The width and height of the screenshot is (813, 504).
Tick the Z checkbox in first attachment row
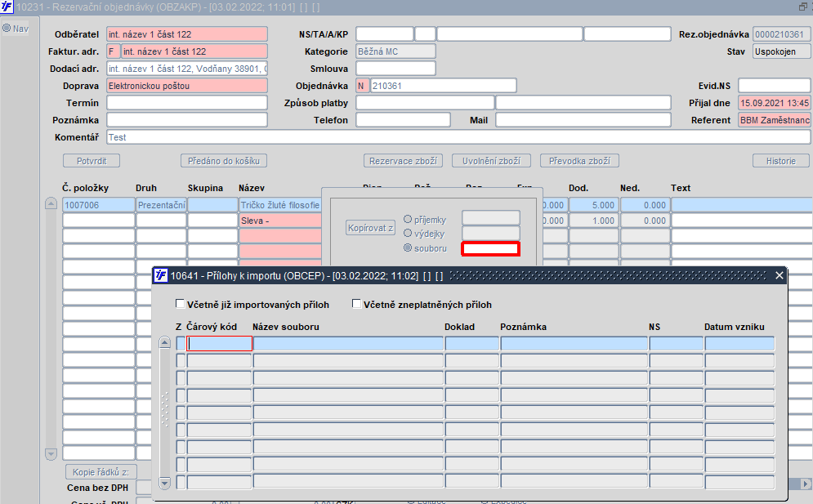(x=181, y=343)
